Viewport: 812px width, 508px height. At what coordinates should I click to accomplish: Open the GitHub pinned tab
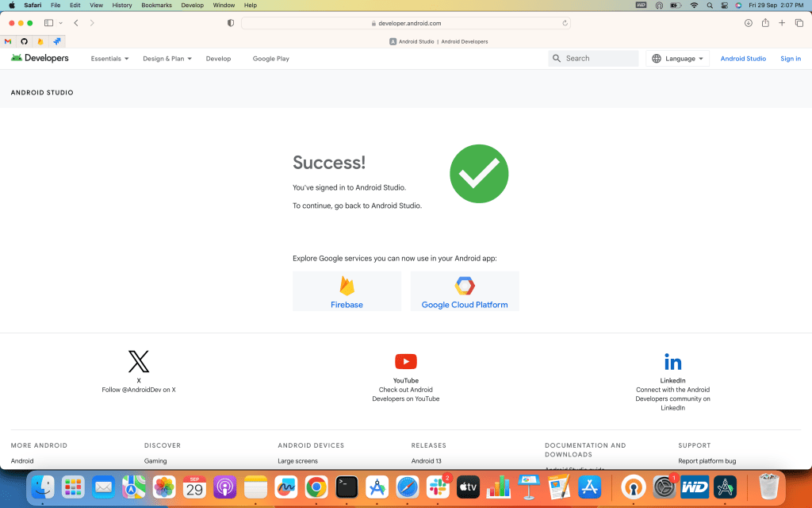[24, 41]
